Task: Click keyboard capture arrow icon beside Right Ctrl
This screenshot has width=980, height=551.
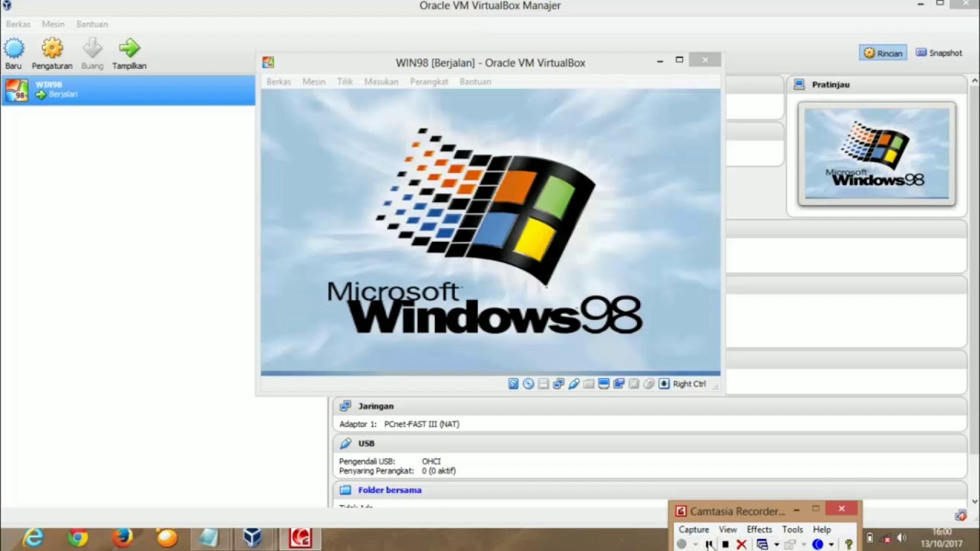Action: tap(664, 383)
